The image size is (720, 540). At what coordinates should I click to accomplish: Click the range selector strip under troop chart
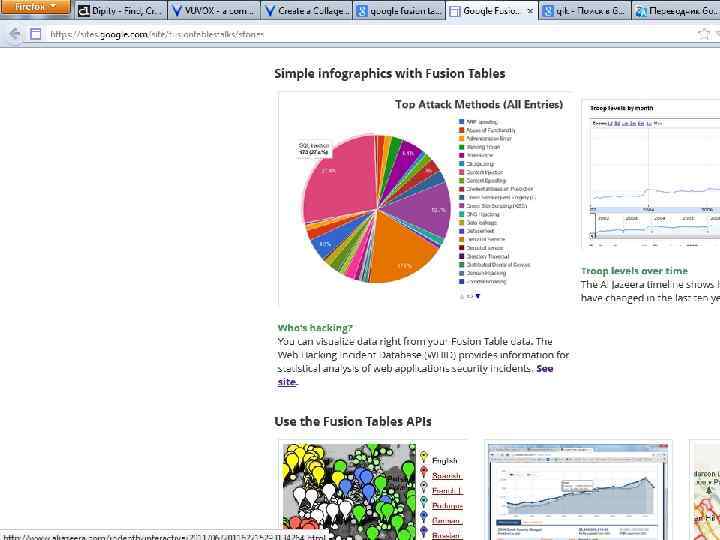654,226
